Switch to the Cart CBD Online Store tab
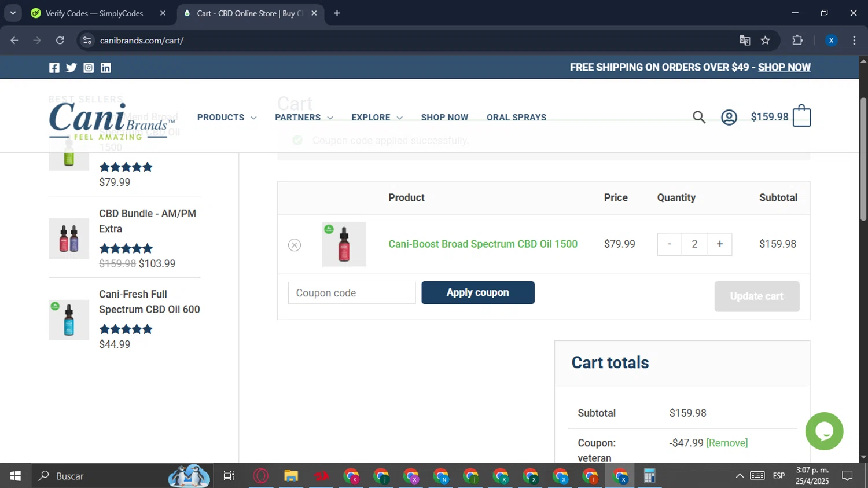The height and width of the screenshot is (488, 868). point(249,13)
